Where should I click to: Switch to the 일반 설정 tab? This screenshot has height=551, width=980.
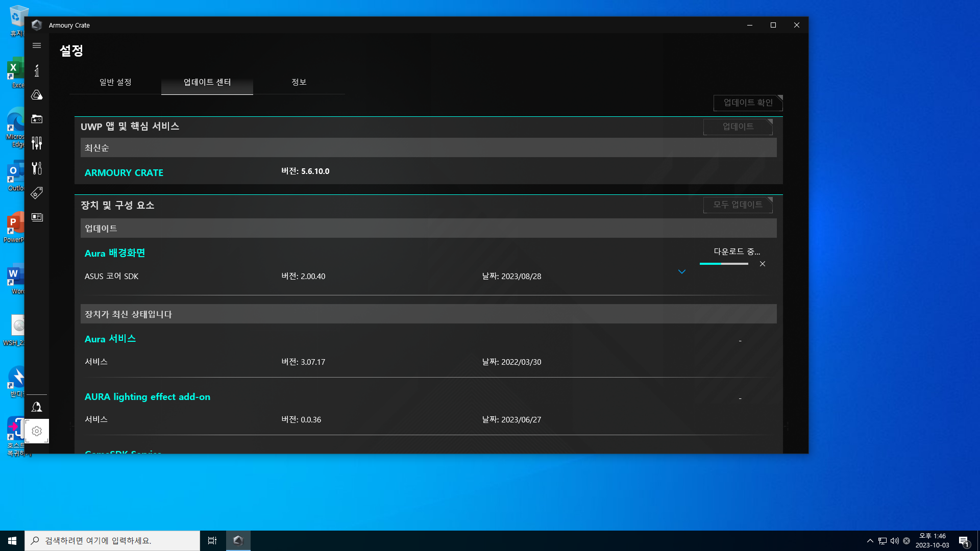(115, 82)
